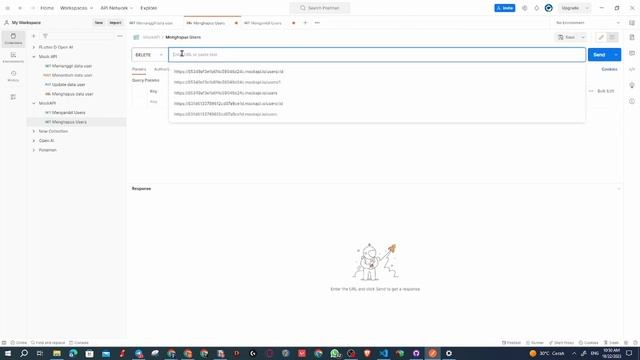This screenshot has width=640, height=360.
Task: Open the Documentation icon in right sidebar
Action: coord(632,37)
